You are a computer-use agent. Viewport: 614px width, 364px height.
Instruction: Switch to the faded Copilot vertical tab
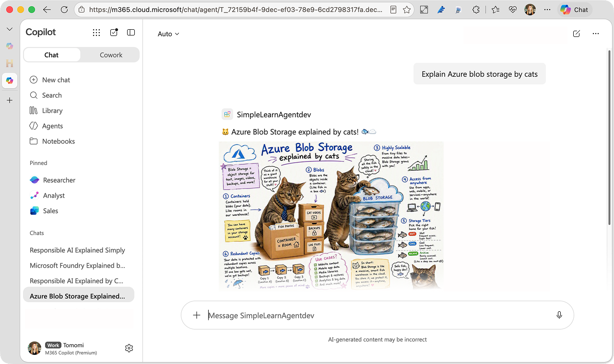pyautogui.click(x=10, y=46)
